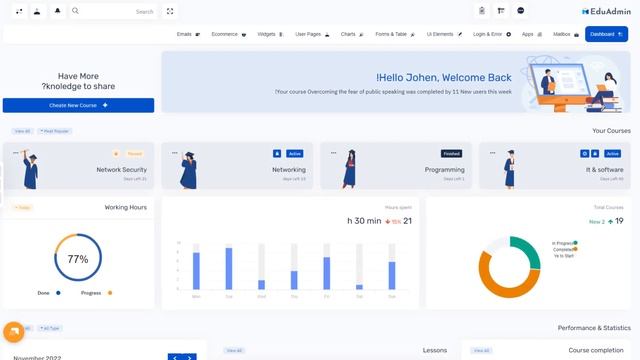Open the It & software card three-dots menu
The image size is (640, 360).
click(x=492, y=153)
